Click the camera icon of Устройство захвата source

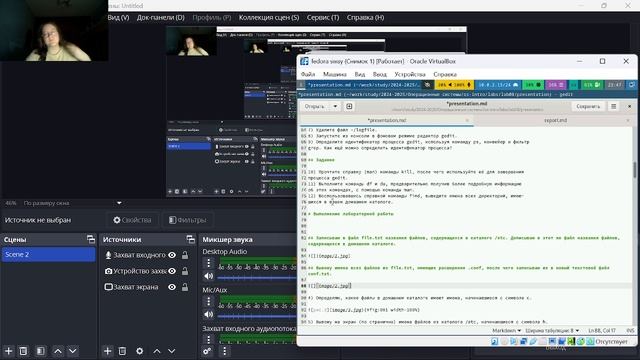click(108, 271)
